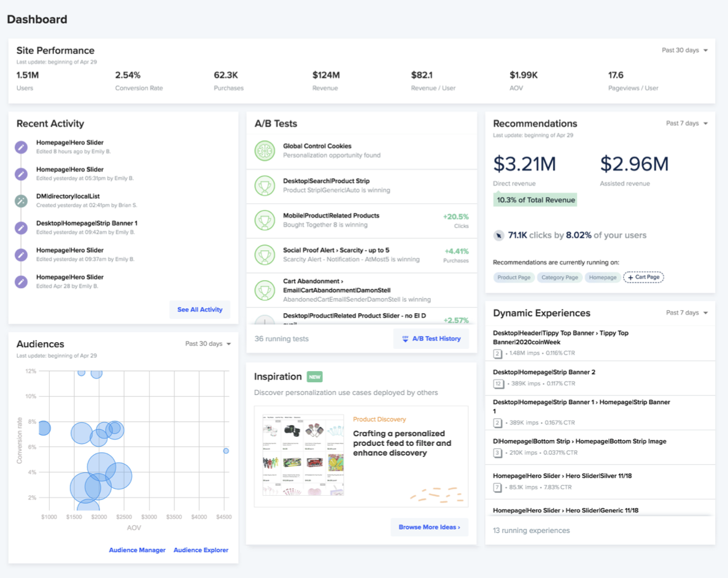Open the A/B Test History button
The height and width of the screenshot is (578, 728).
click(431, 338)
